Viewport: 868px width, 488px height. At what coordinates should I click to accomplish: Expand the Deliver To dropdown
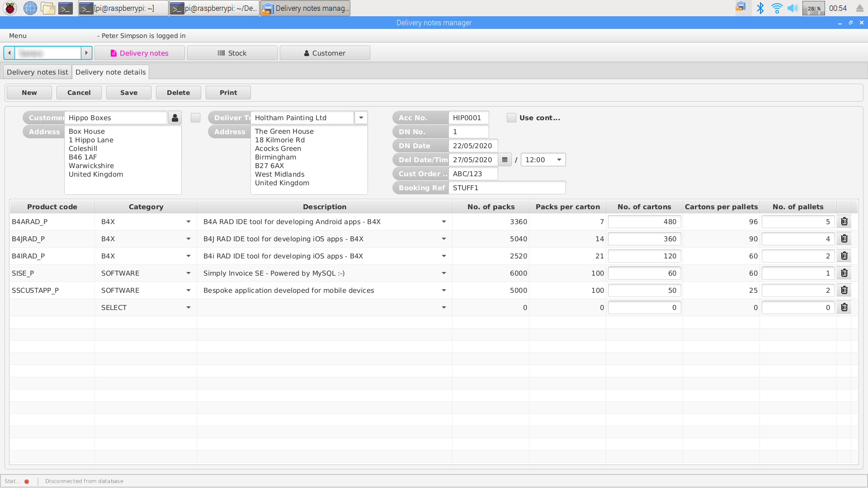361,118
